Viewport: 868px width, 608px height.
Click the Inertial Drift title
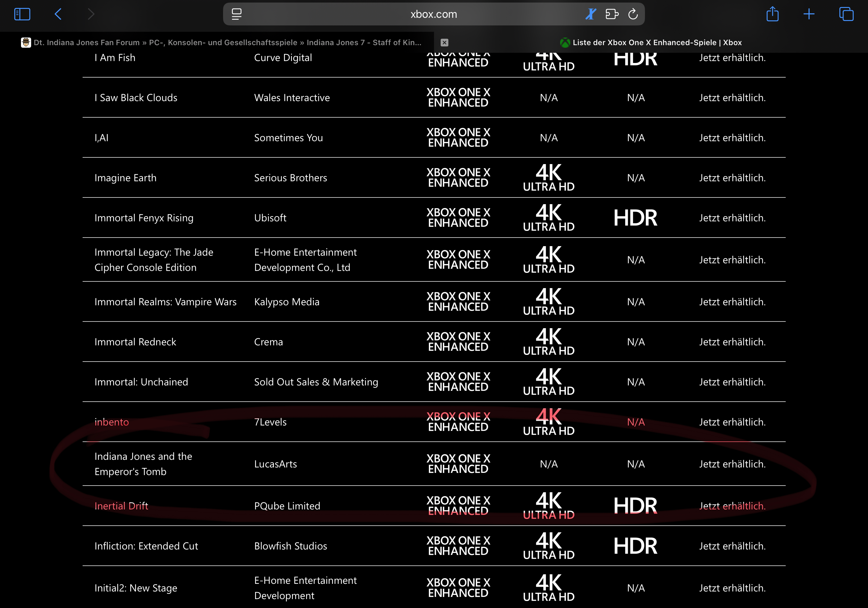coord(121,506)
